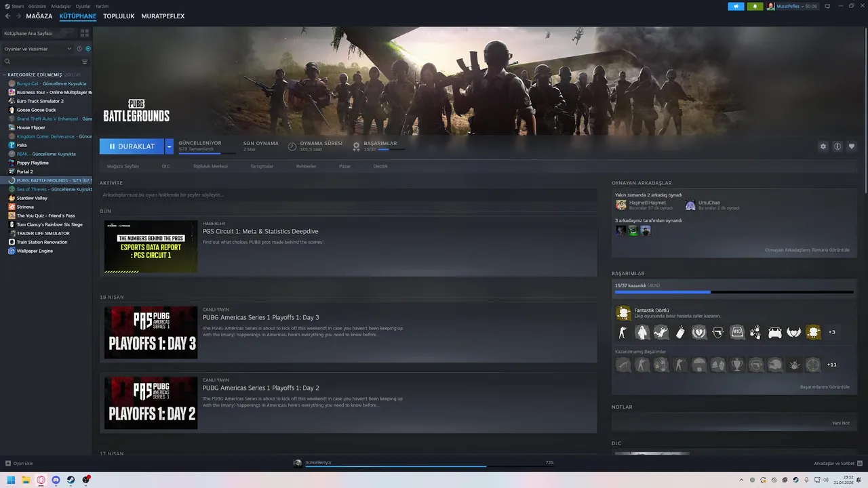This screenshot has height=488, width=868.
Task: Show game information icon
Action: pyautogui.click(x=837, y=146)
